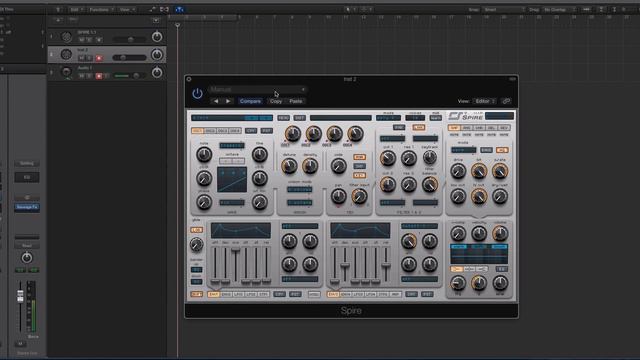Solo the Inst 2 track
The height and width of the screenshot is (360, 640).
89,58
